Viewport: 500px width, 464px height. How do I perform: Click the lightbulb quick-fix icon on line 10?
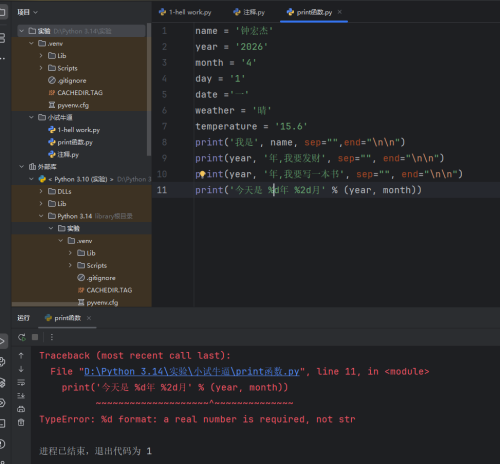coord(202,174)
